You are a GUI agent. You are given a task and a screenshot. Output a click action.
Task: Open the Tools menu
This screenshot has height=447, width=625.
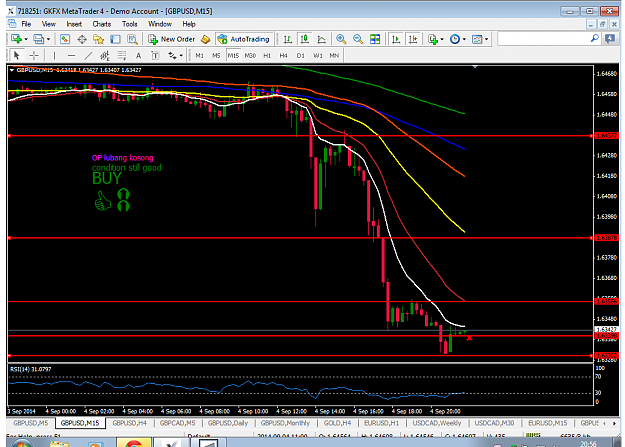[x=130, y=24]
